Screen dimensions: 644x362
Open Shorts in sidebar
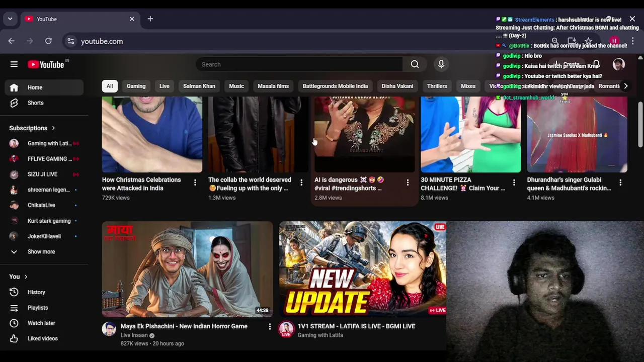(44, 103)
